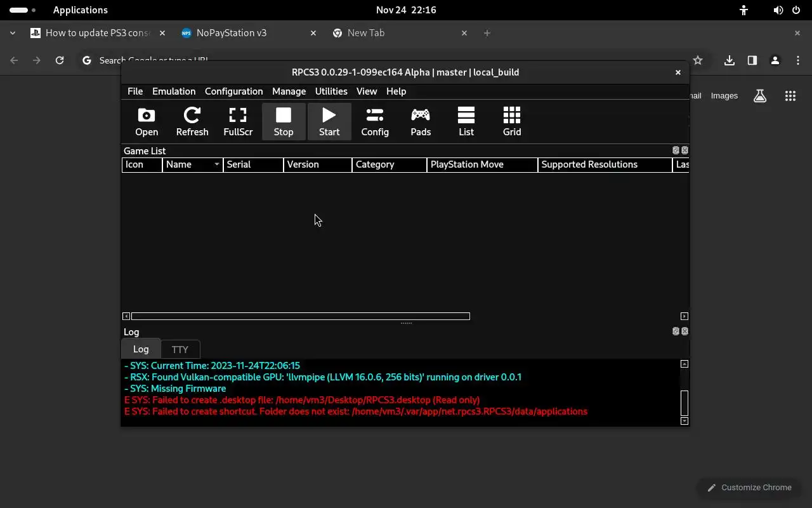Viewport: 812px width, 508px height.
Task: Sort by Category column header
Action: coord(390,164)
